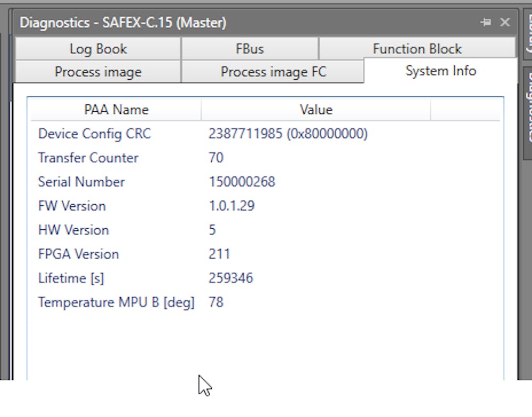Switch to the Log Book tab

click(98, 48)
